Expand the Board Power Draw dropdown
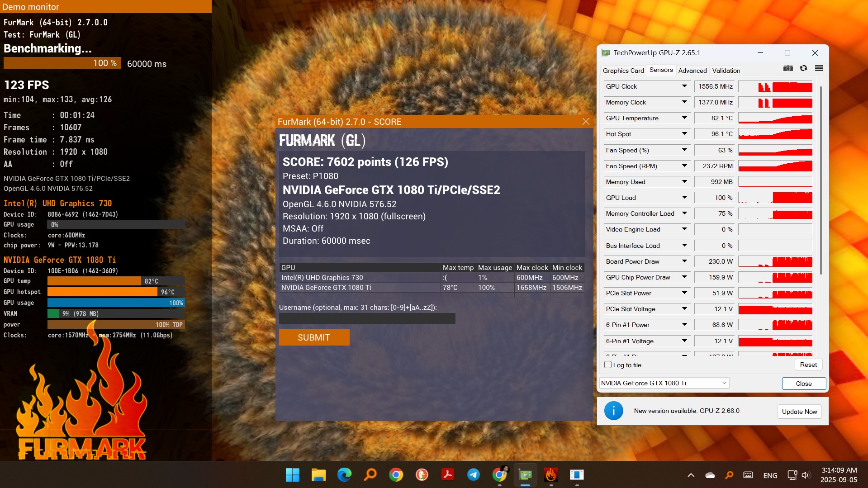 (684, 261)
